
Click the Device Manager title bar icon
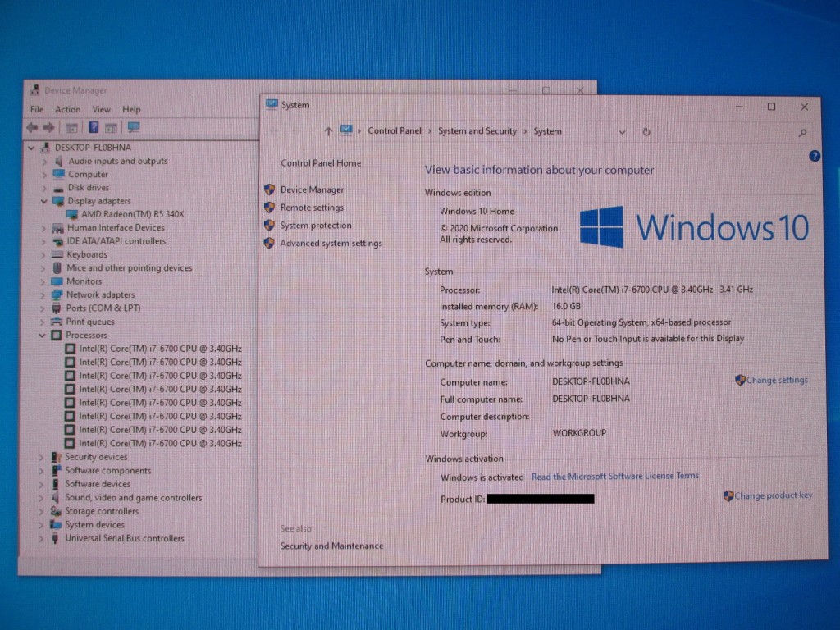pos(35,89)
